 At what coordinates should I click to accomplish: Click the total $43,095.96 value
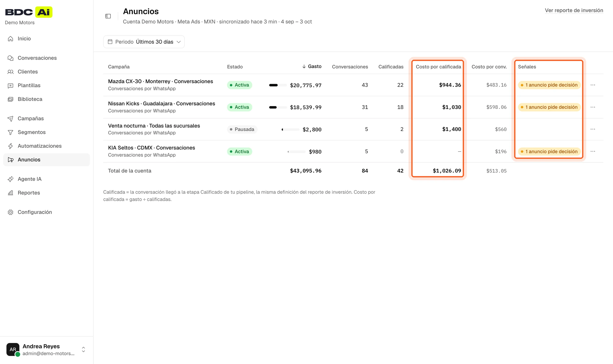coord(306,171)
